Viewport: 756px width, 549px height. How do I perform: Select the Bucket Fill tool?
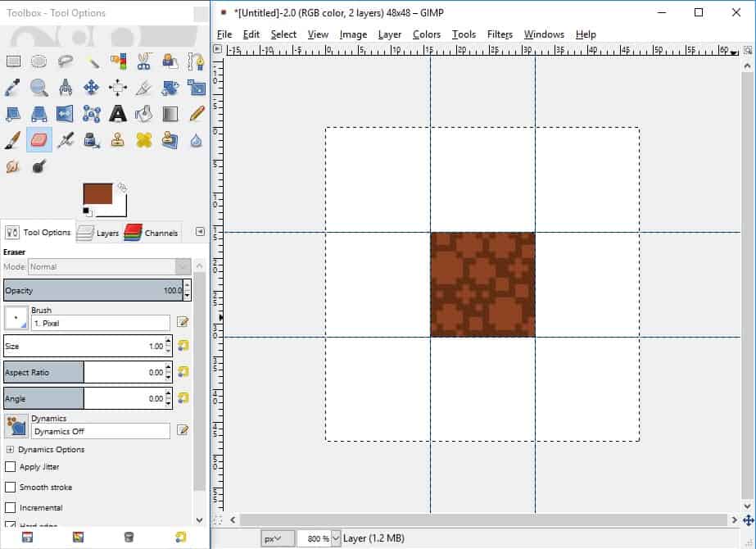coord(143,114)
